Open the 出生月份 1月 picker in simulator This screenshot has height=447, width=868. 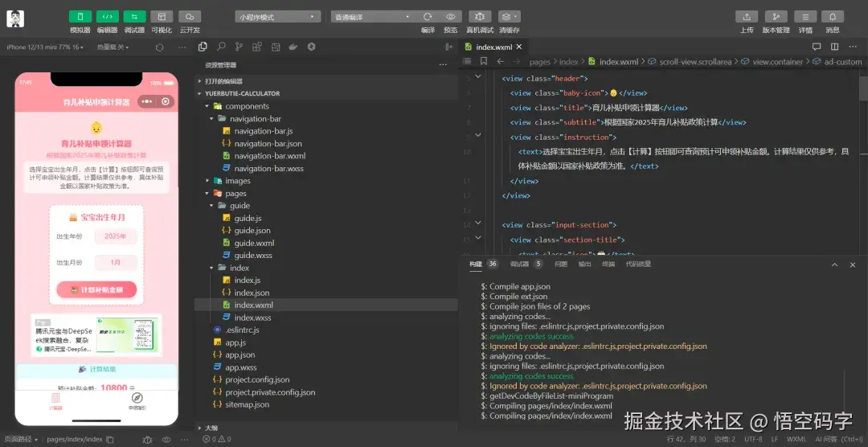(x=115, y=262)
